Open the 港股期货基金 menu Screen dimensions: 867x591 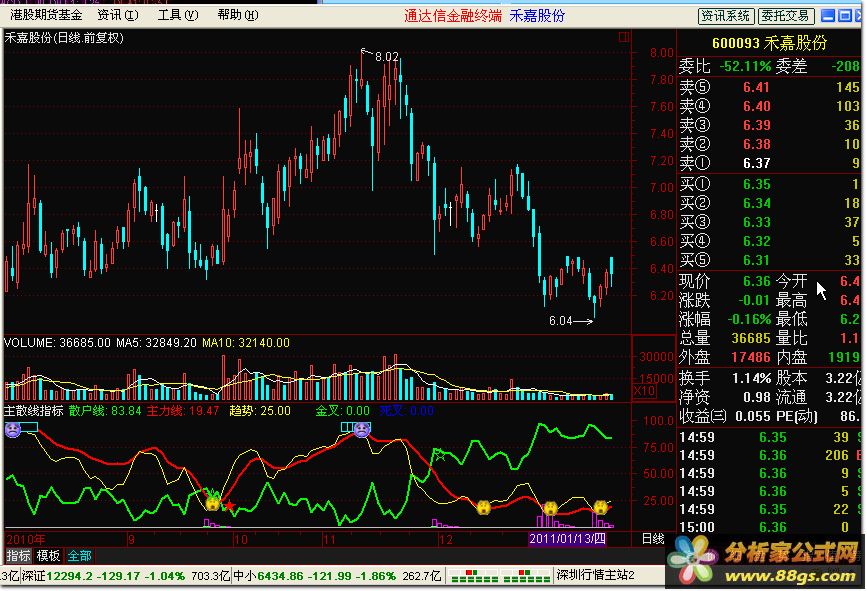coord(46,15)
